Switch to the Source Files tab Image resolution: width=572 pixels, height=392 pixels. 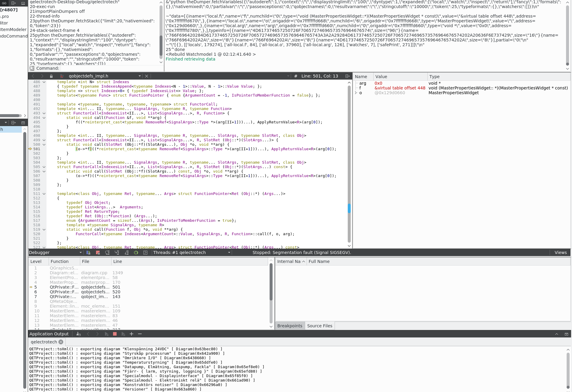(319, 326)
